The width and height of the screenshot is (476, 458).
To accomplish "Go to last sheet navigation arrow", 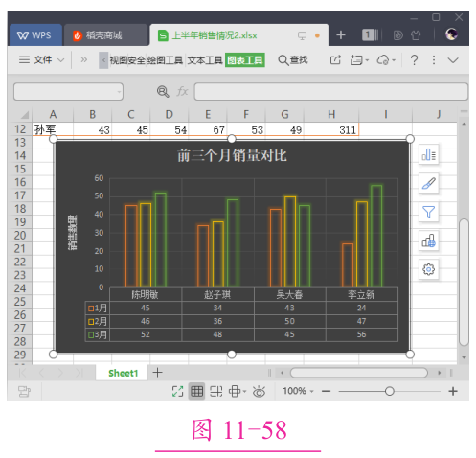I will (x=79, y=373).
